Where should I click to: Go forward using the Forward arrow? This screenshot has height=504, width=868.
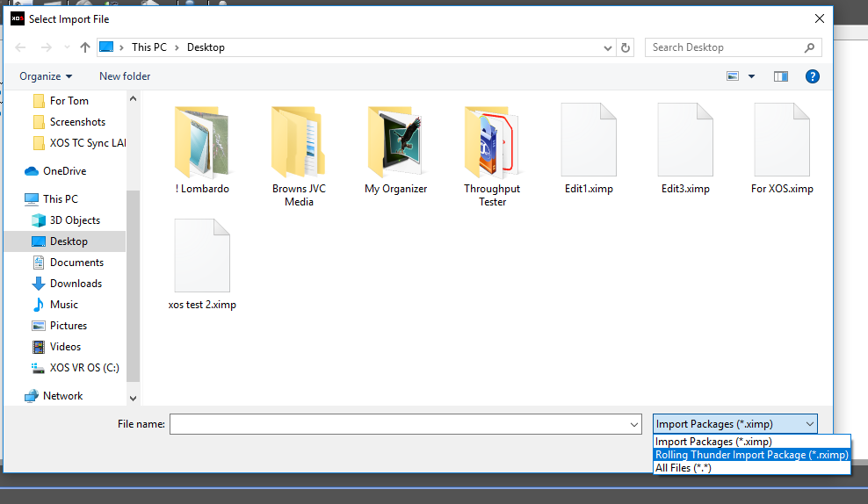coord(47,47)
